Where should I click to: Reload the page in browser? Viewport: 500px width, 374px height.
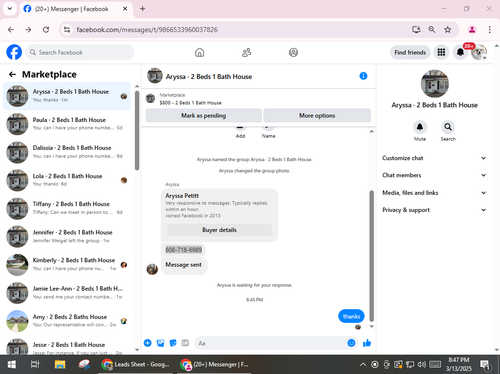[46, 30]
